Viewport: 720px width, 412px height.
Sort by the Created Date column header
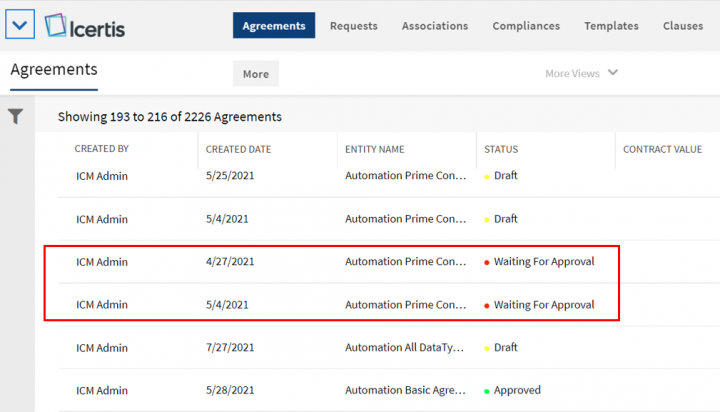tap(238, 149)
